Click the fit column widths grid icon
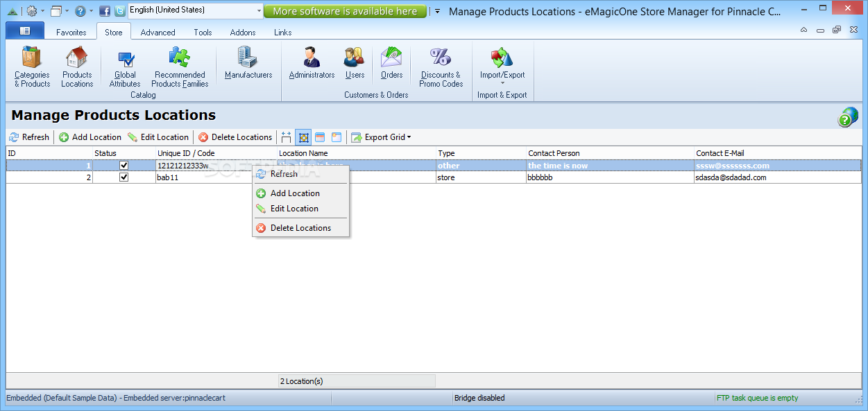The height and width of the screenshot is (411, 868). 287,137
